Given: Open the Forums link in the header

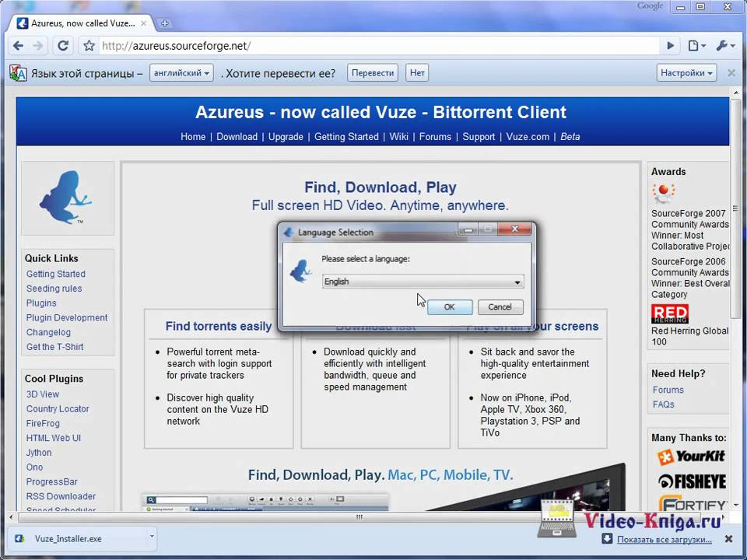Looking at the screenshot, I should 435,137.
